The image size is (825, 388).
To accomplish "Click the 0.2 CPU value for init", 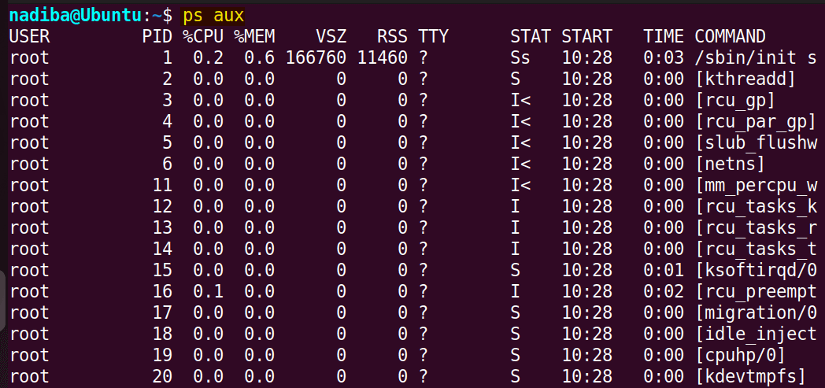I will pyautogui.click(x=208, y=58).
